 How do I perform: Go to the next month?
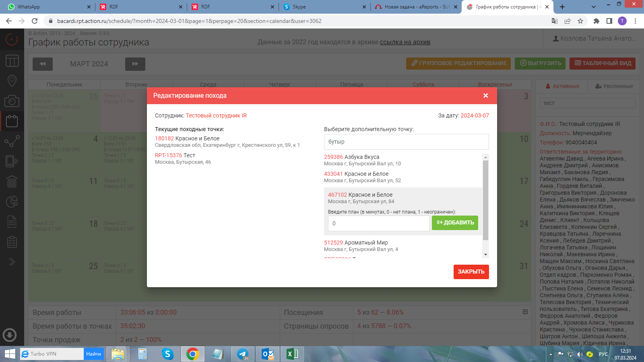point(135,64)
